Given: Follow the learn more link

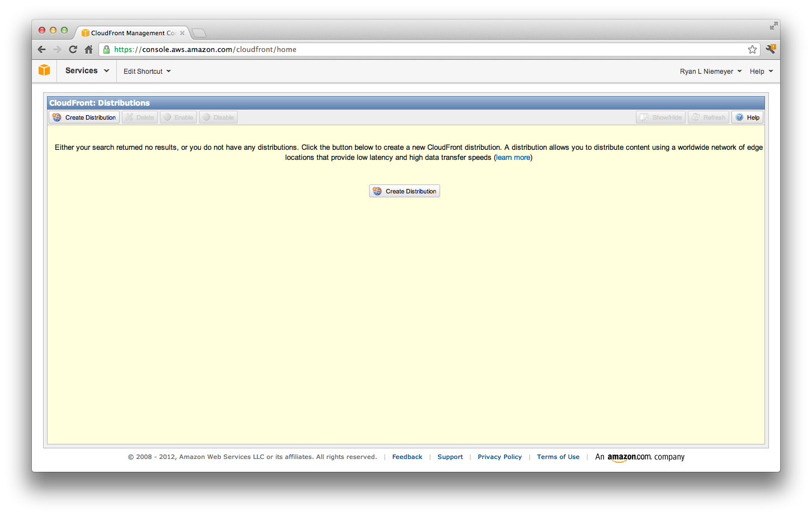Looking at the screenshot, I should 512,157.
